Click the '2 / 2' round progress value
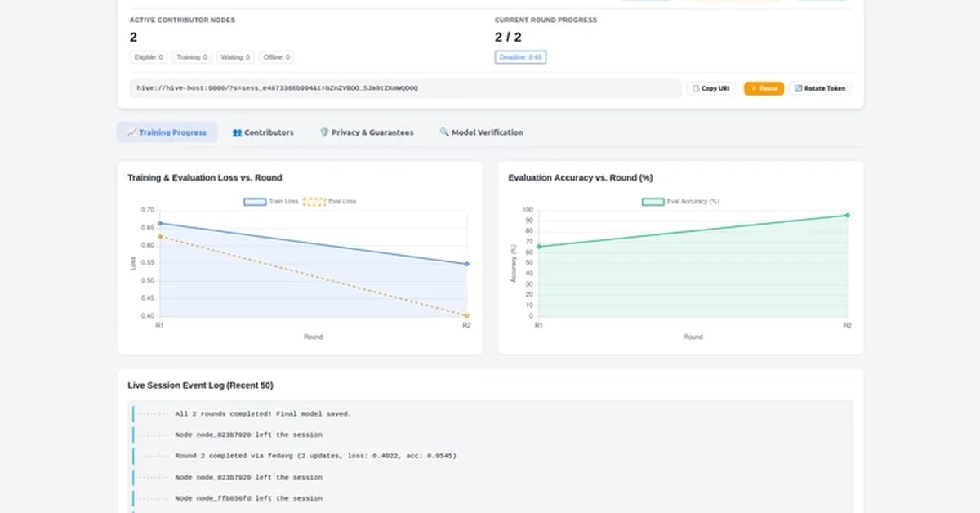Image resolution: width=980 pixels, height=513 pixels. pos(508,37)
